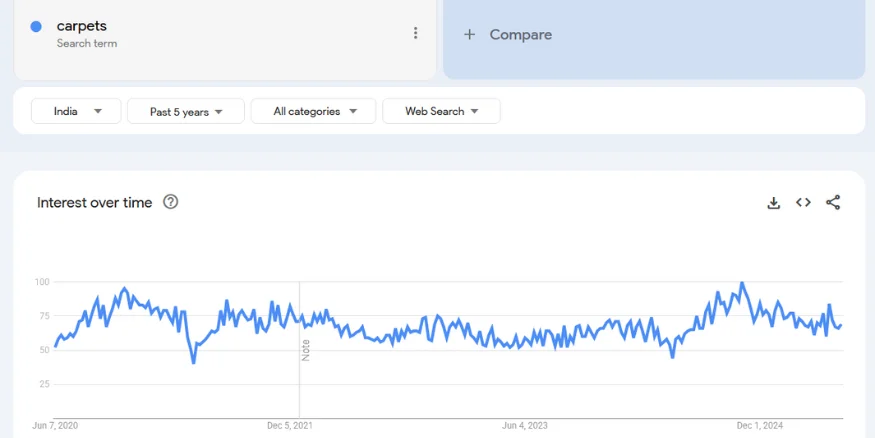Change the Web Search type dropdown
Screen dimensions: 875x438
point(441,111)
